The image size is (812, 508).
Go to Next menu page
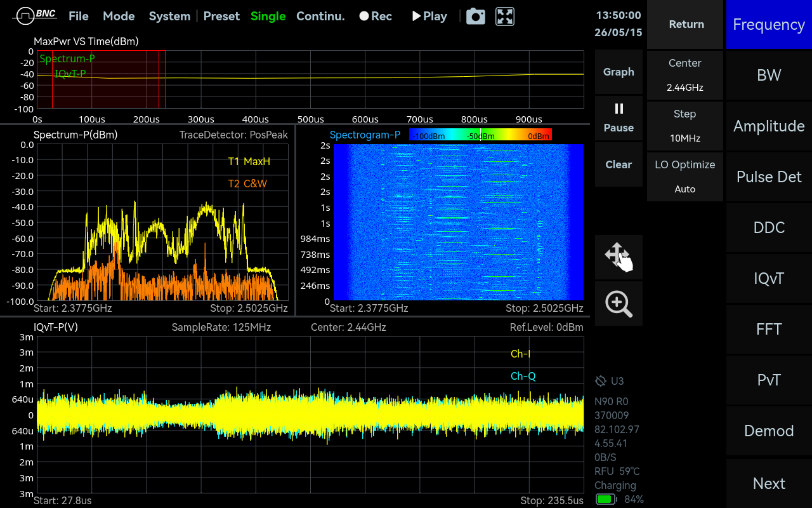point(769,483)
